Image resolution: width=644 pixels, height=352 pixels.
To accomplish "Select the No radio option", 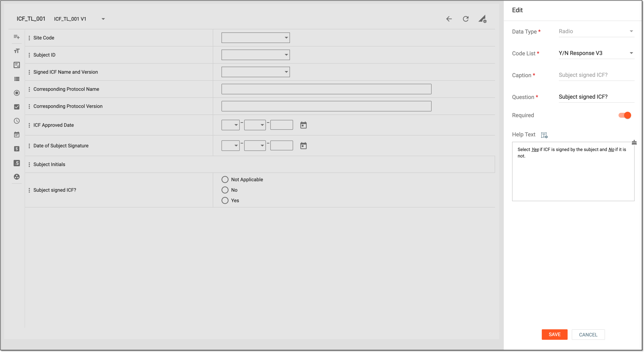I will click(225, 190).
